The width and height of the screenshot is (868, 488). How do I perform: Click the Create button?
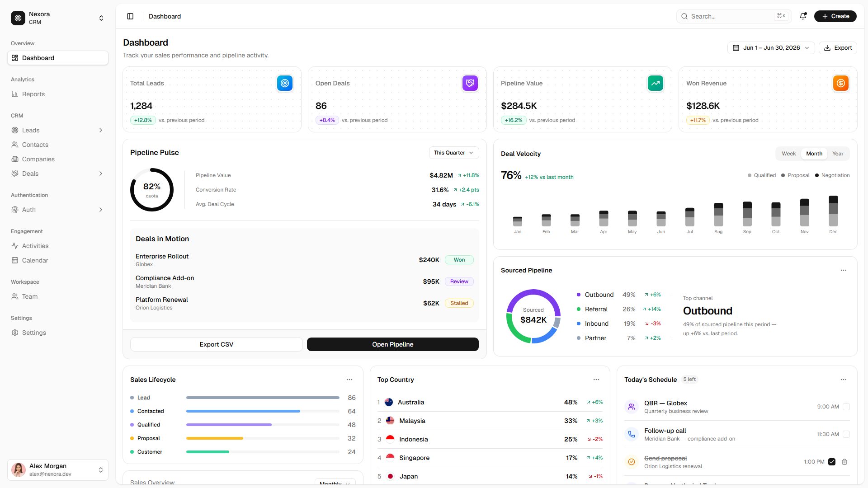click(x=835, y=16)
